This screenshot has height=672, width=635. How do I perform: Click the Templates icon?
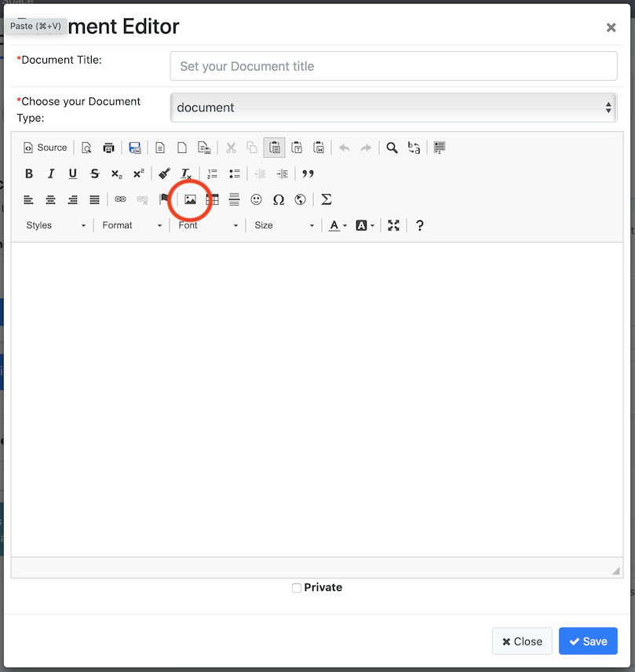[160, 148]
